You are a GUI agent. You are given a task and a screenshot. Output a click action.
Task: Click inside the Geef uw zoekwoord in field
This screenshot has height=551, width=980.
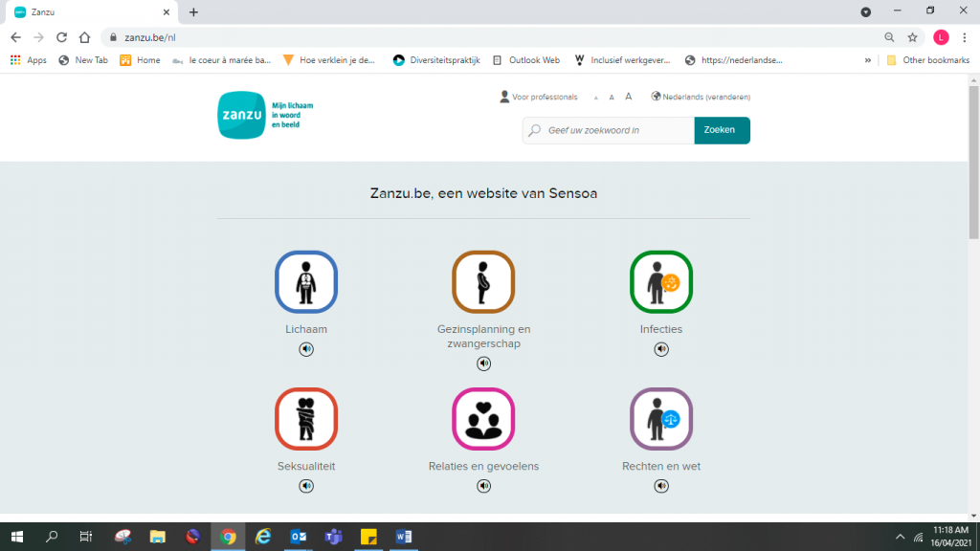pos(612,130)
